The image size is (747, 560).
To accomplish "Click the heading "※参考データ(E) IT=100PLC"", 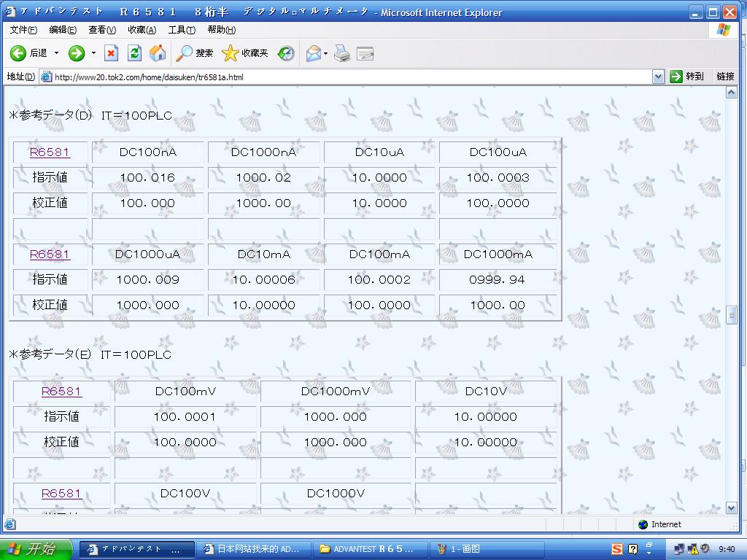I will point(90,354).
